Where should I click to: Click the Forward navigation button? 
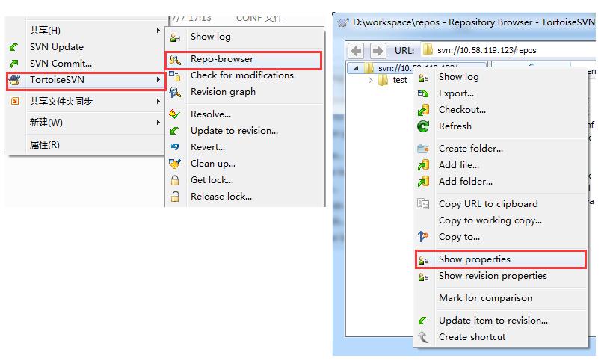click(378, 51)
